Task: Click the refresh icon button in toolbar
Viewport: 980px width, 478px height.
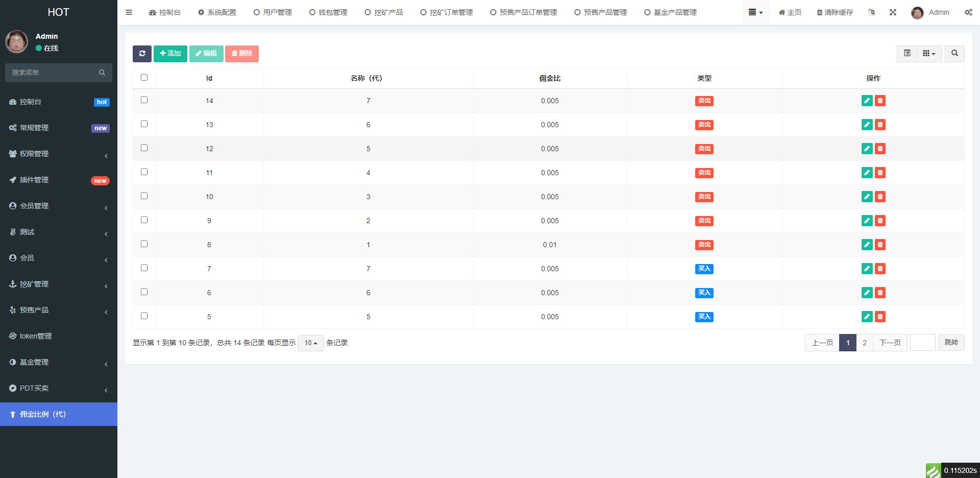Action: [142, 54]
